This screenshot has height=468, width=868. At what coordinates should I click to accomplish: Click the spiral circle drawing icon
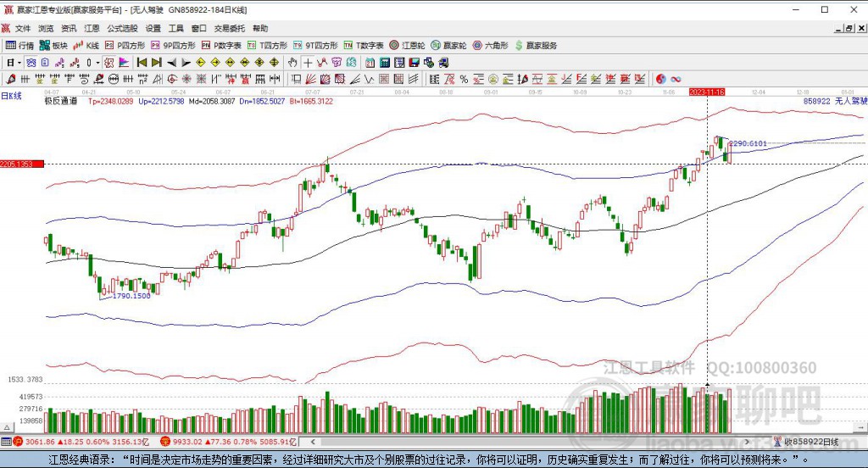(x=171, y=79)
